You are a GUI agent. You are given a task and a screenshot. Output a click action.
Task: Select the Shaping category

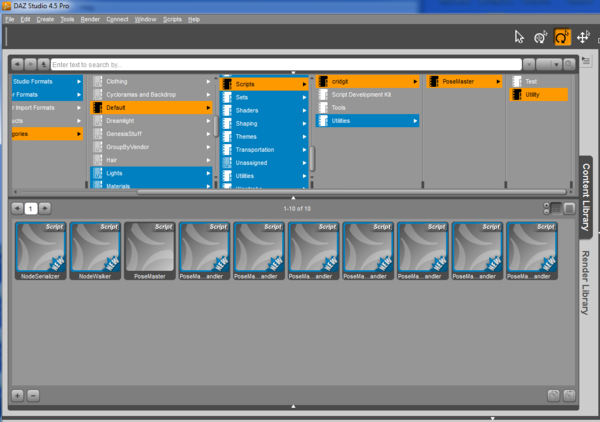click(x=264, y=124)
